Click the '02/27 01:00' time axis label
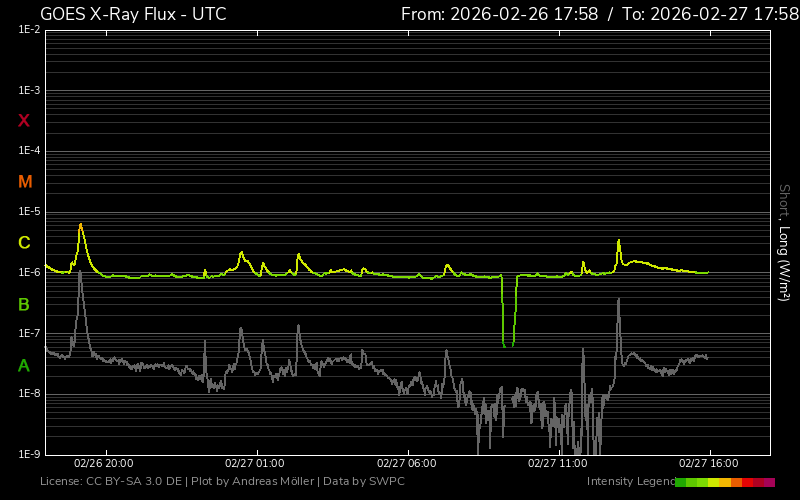The width and height of the screenshot is (800, 500). [x=255, y=463]
